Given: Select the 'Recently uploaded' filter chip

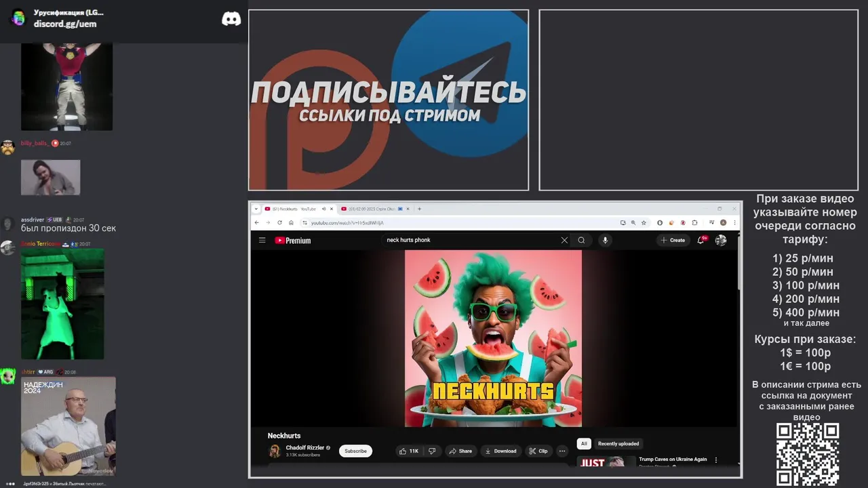Looking at the screenshot, I should [x=618, y=443].
